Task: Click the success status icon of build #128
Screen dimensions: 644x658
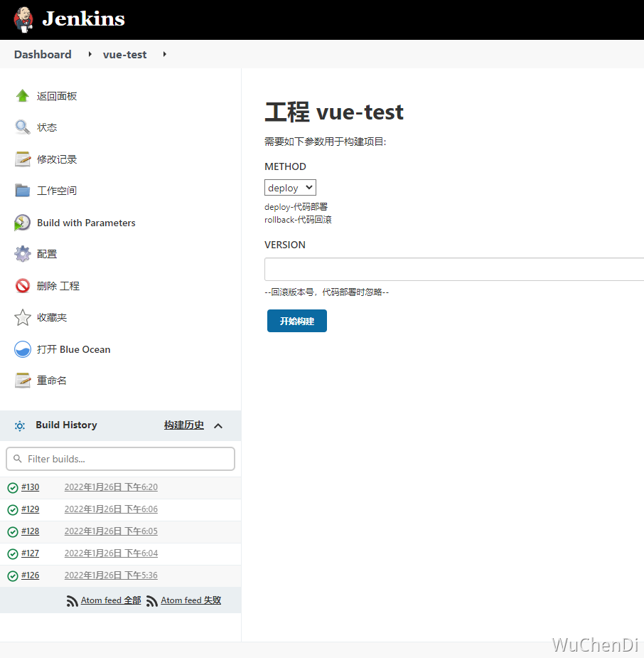Action: pos(13,531)
